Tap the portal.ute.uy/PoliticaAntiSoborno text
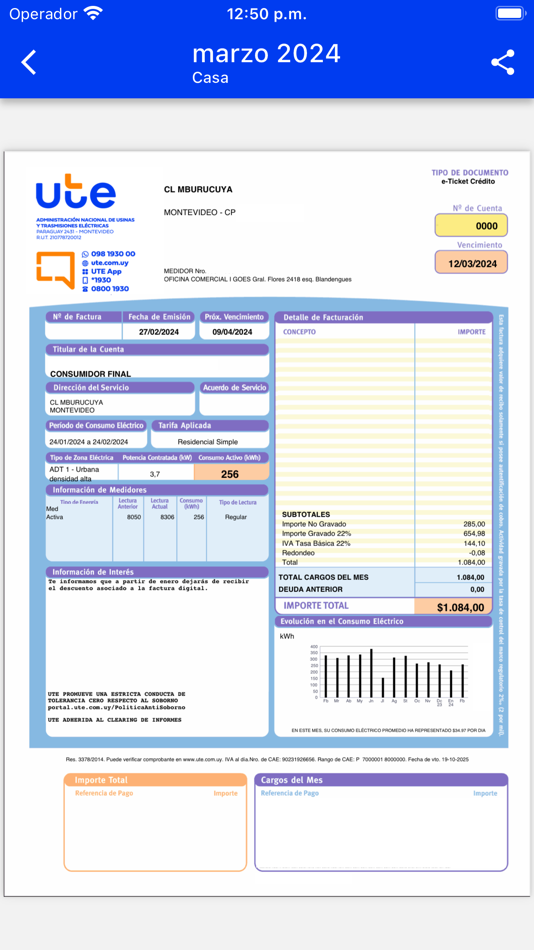The image size is (534, 950). point(116,707)
